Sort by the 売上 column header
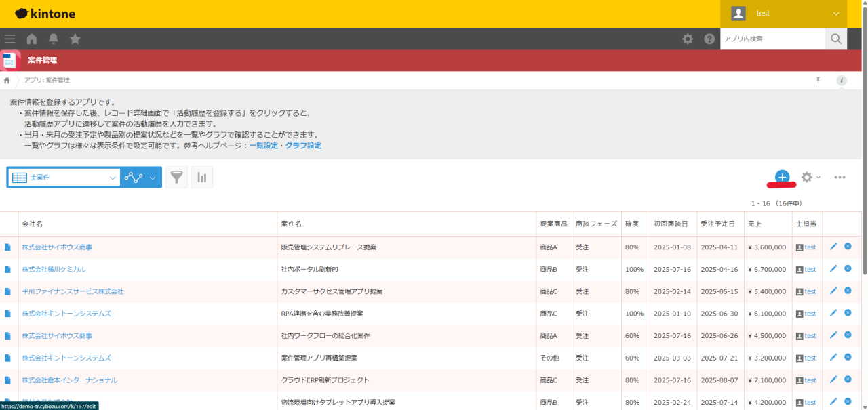 coord(754,224)
